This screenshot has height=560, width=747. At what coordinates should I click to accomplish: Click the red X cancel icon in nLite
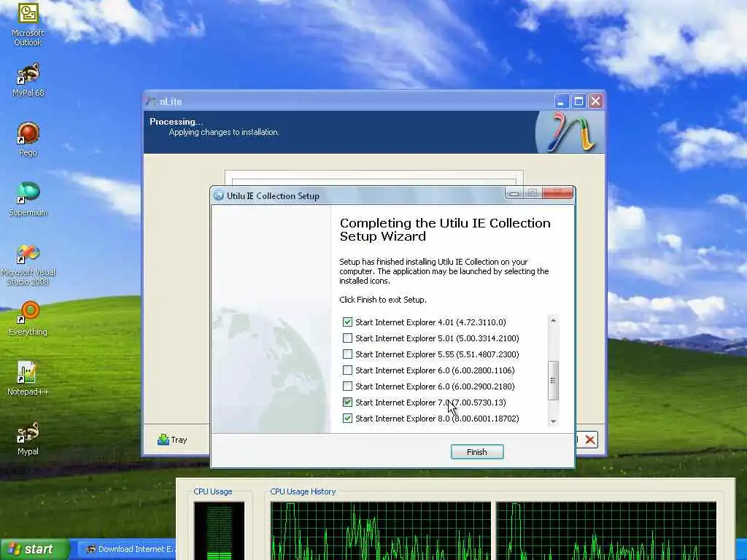pos(589,440)
